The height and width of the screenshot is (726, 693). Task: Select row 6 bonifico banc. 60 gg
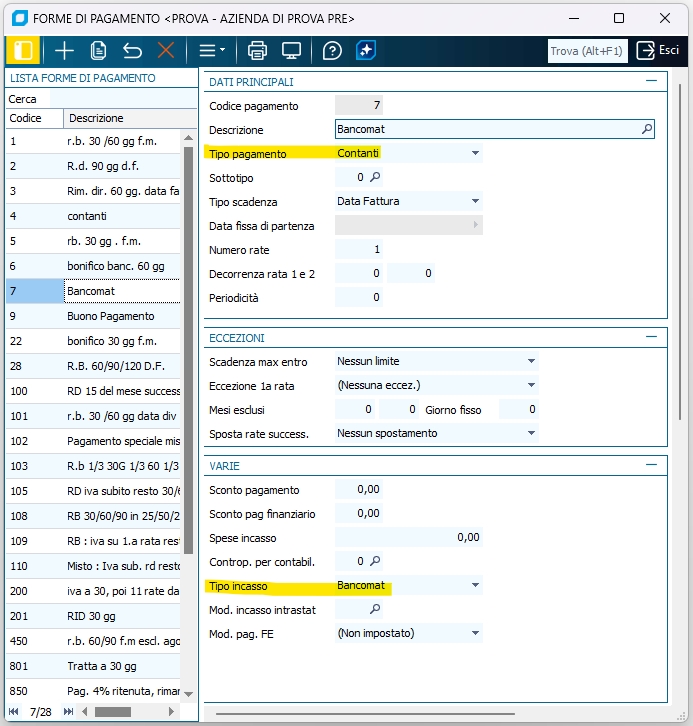click(x=93, y=266)
